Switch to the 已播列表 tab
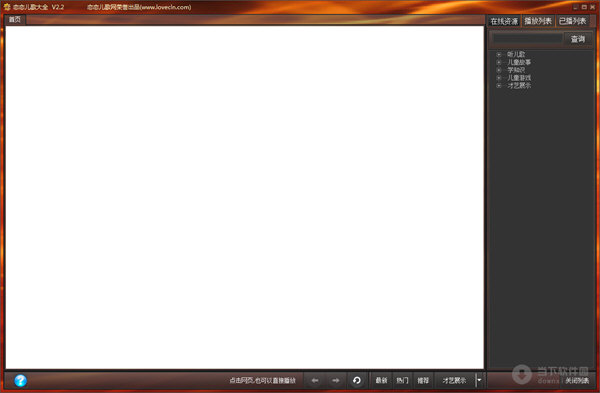 (x=572, y=21)
